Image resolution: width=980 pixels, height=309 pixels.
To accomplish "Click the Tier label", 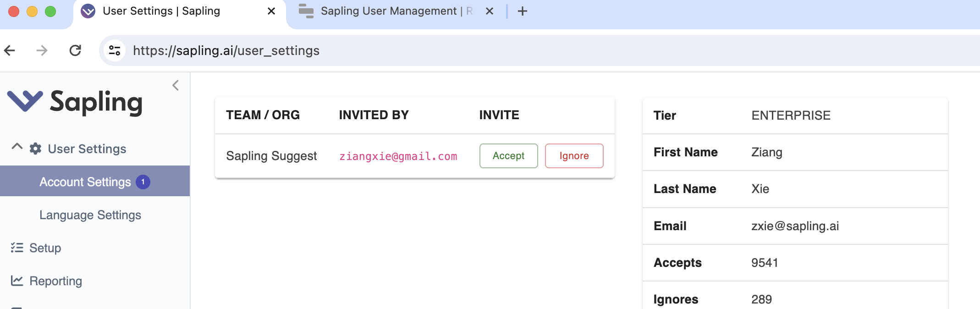I will [x=665, y=116].
